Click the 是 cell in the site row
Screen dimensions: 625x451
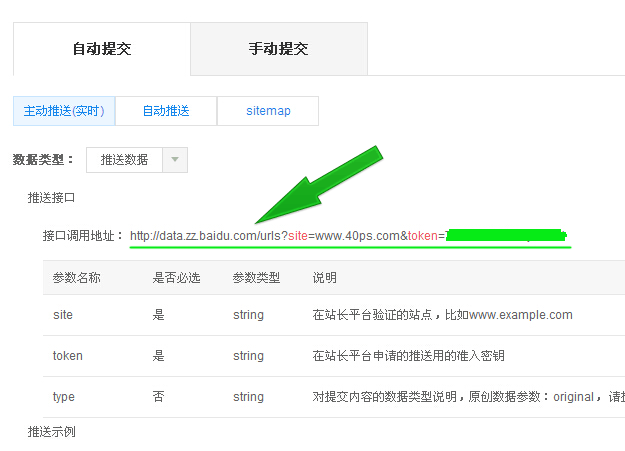pos(158,315)
